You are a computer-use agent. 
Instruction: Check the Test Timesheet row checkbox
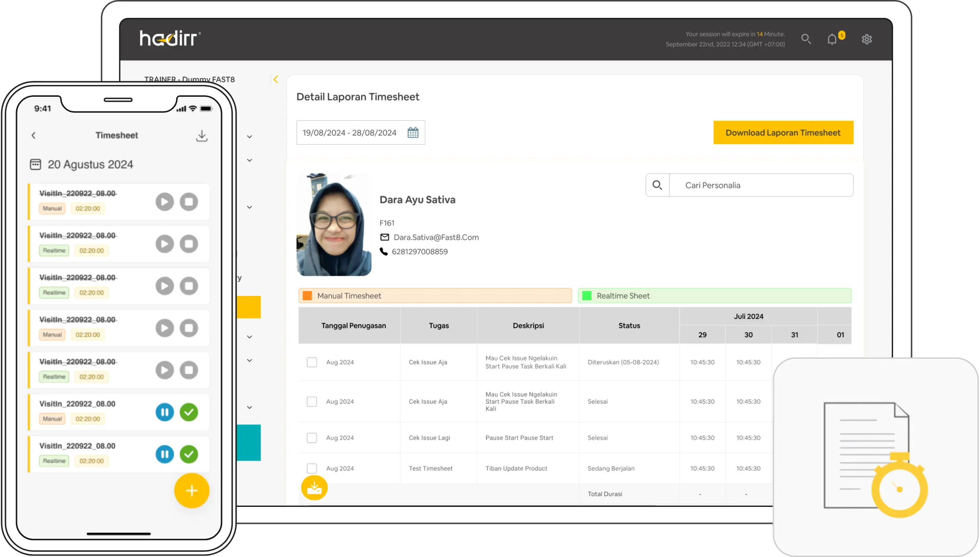click(x=312, y=468)
